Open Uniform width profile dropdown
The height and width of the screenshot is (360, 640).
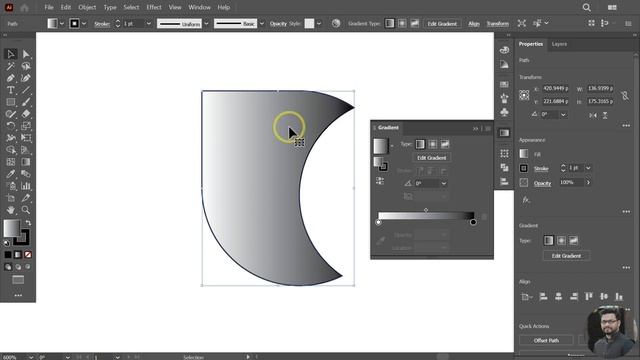click(x=206, y=24)
